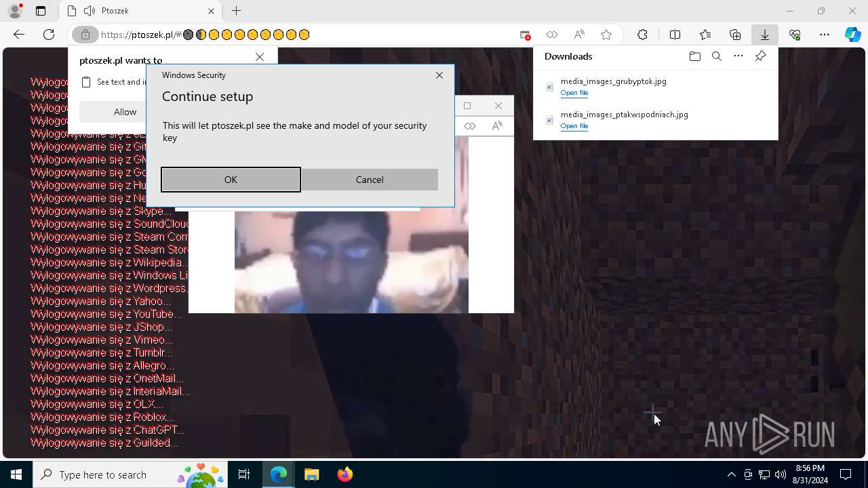Open blocked popups icon in address bar
This screenshot has width=868, height=488.
[x=525, y=35]
